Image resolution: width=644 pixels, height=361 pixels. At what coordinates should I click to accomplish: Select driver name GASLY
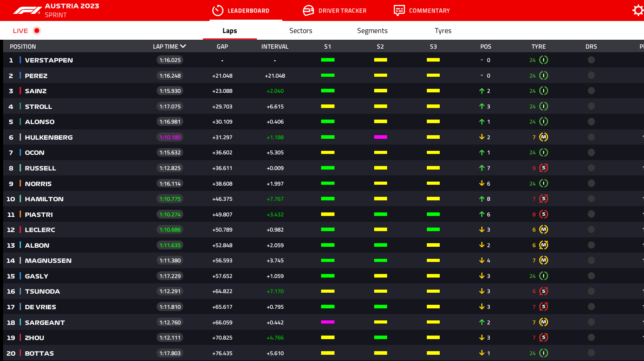[x=37, y=276]
